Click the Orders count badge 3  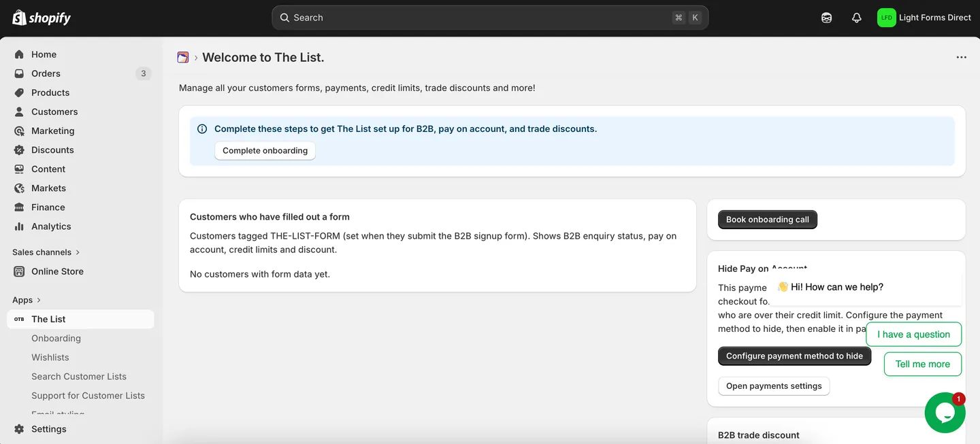click(143, 73)
